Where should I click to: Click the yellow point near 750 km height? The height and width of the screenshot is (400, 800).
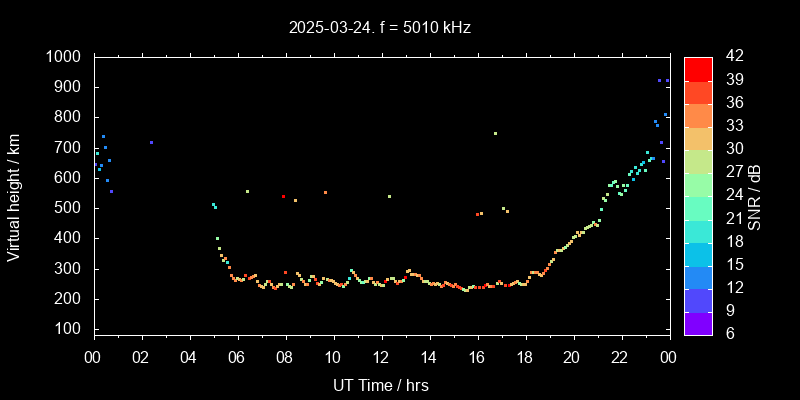pyautogui.click(x=495, y=133)
